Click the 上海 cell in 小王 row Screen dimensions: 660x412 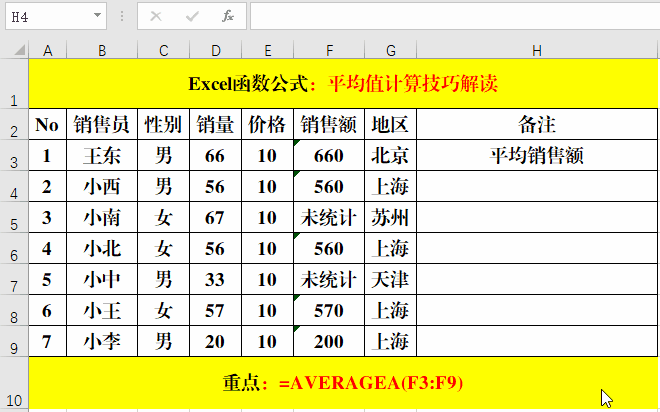click(x=390, y=311)
